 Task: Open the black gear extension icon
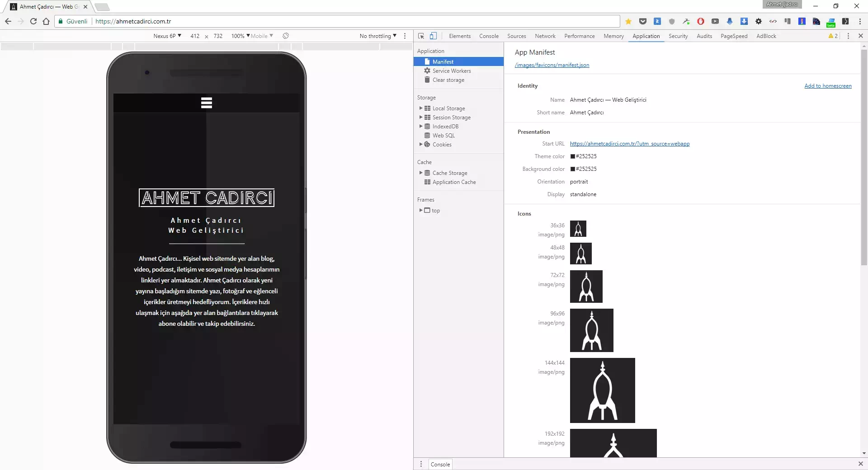pyautogui.click(x=759, y=21)
